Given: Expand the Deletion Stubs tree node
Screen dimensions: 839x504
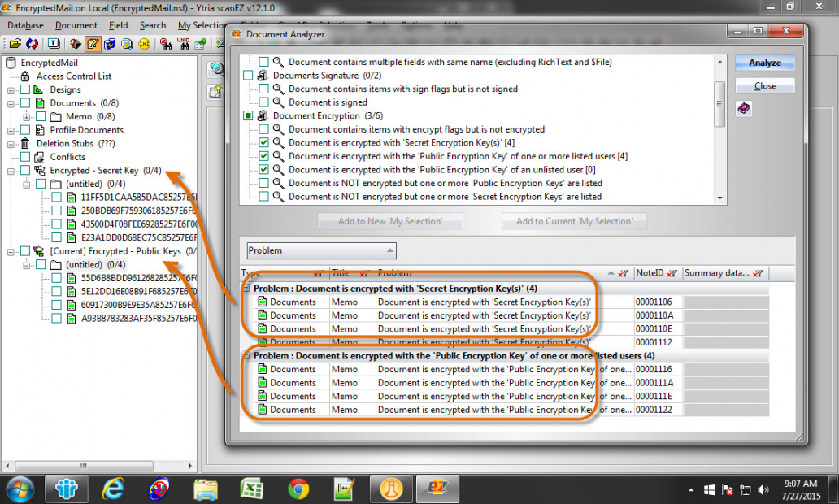Looking at the screenshot, I should pyautogui.click(x=11, y=143).
